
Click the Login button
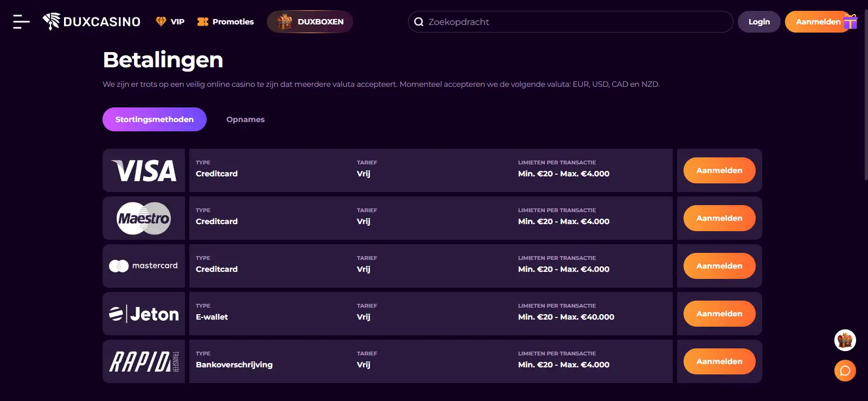[759, 22]
